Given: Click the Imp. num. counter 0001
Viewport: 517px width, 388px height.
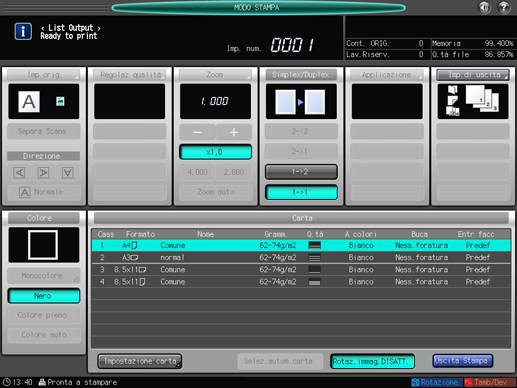Looking at the screenshot, I should click(292, 45).
